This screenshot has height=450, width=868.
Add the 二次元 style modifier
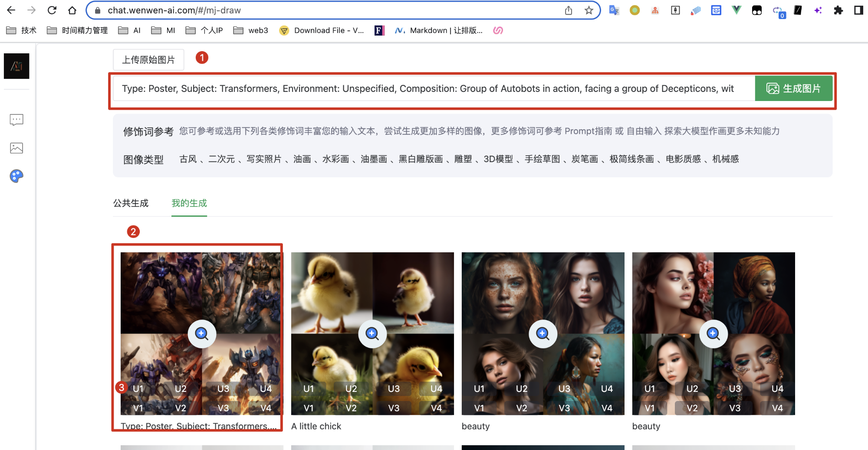click(221, 159)
